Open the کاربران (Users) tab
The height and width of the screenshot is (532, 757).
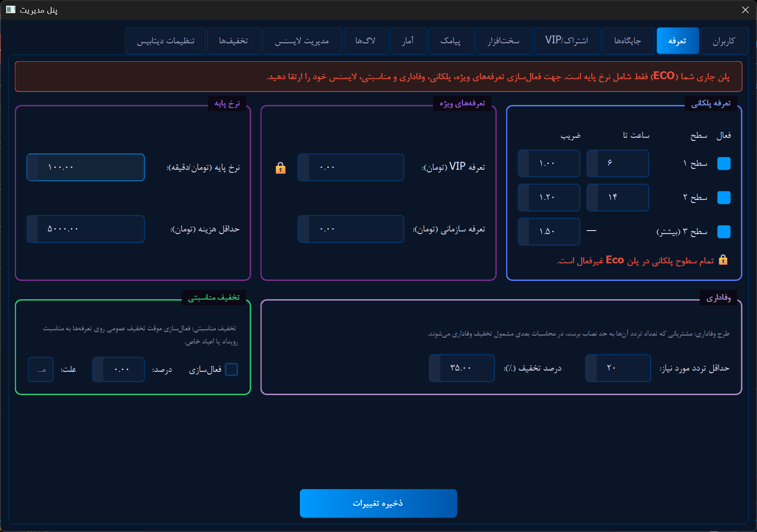pos(724,41)
